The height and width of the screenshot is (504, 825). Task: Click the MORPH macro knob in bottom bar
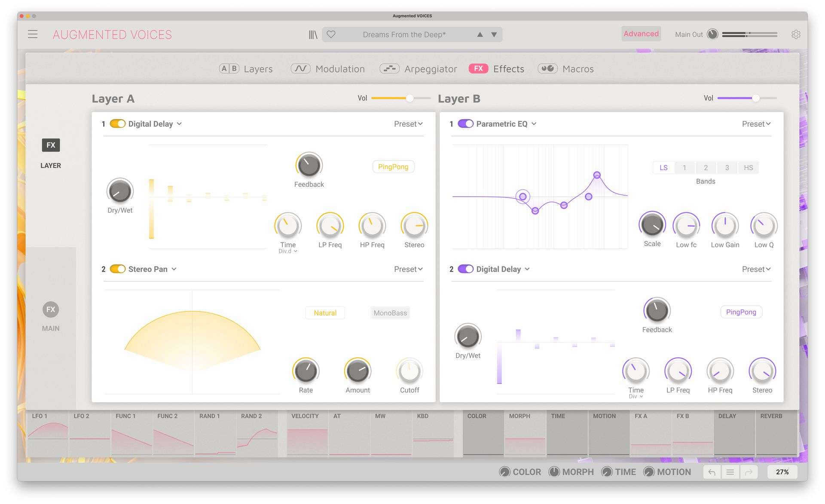click(x=554, y=472)
